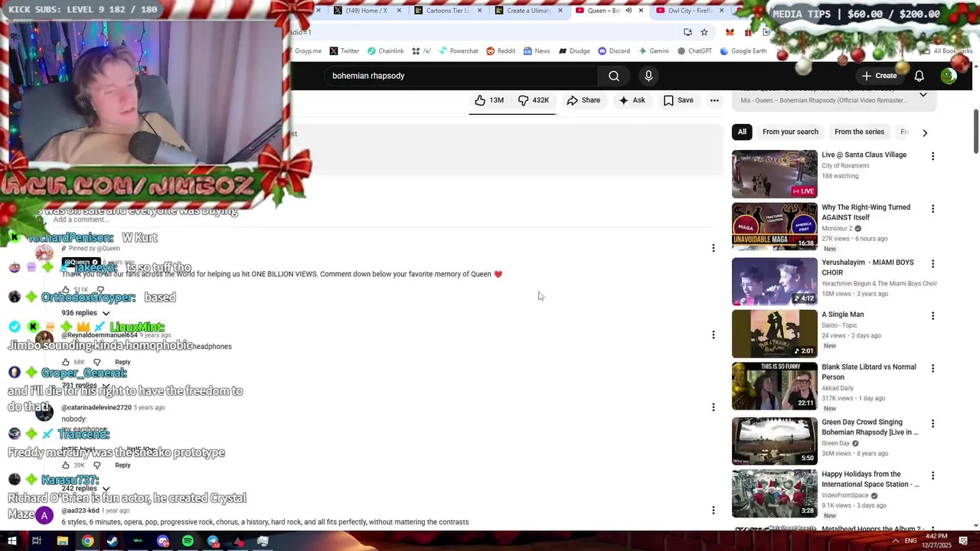Viewport: 980px width, 551px height.
Task: Start voice search with the microphone
Action: [x=648, y=76]
